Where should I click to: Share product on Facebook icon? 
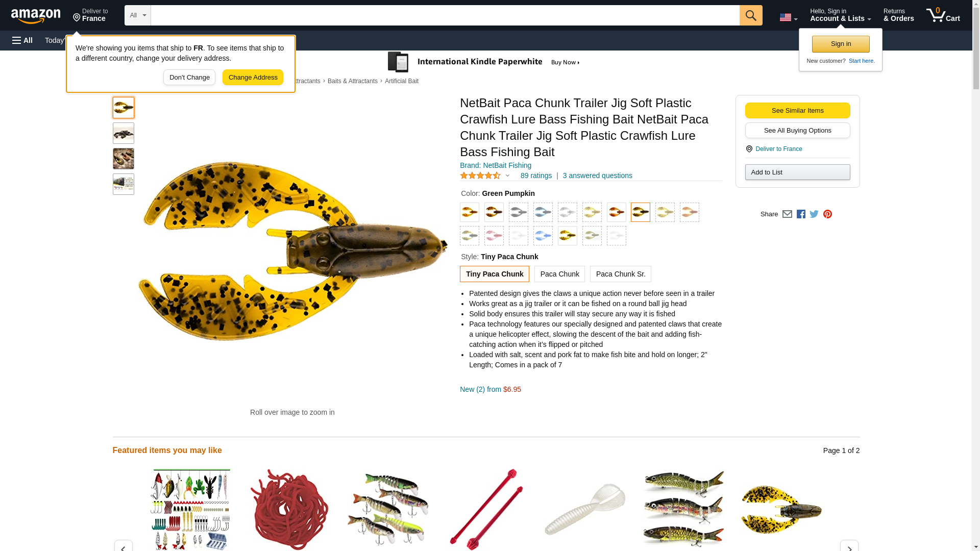click(x=801, y=214)
